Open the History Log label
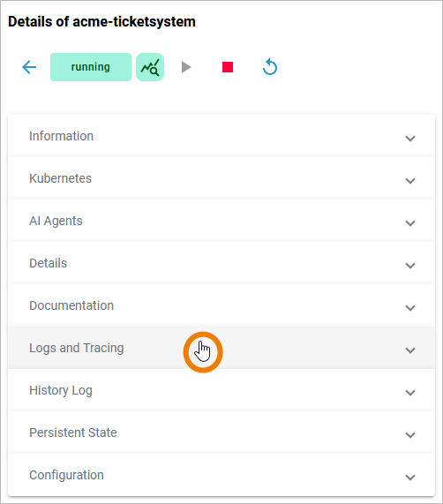443x504 pixels. pos(61,390)
